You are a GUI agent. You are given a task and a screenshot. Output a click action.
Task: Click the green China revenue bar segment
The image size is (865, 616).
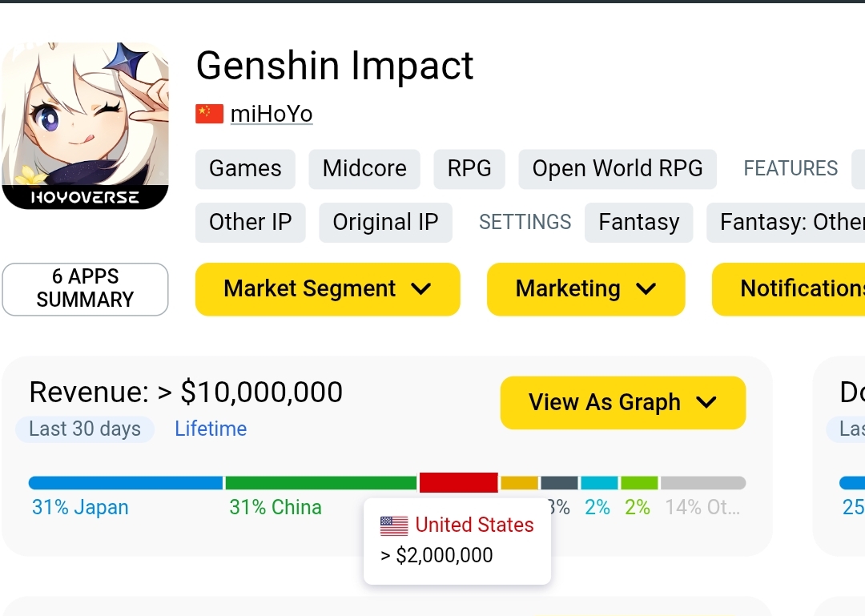[x=321, y=483]
